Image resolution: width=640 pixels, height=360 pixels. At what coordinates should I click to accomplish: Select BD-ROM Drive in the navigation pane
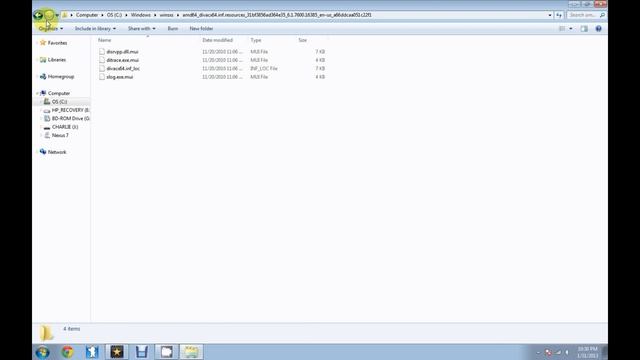pyautogui.click(x=70, y=118)
